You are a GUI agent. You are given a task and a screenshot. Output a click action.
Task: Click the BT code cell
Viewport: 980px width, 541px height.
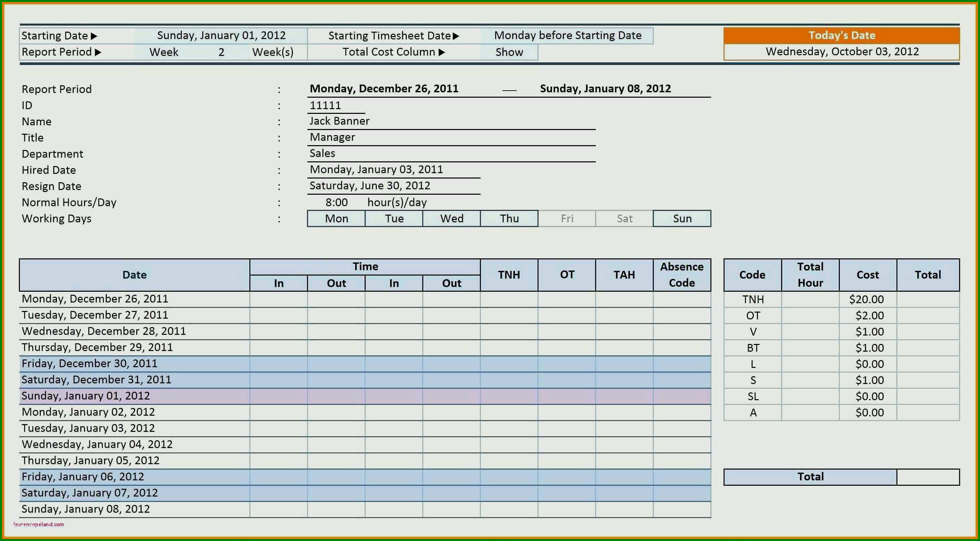click(x=753, y=348)
